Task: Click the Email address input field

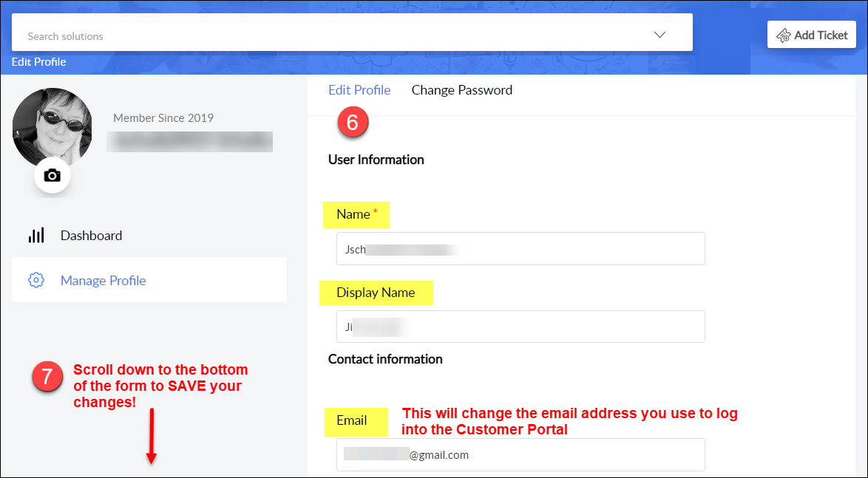Action: click(520, 454)
